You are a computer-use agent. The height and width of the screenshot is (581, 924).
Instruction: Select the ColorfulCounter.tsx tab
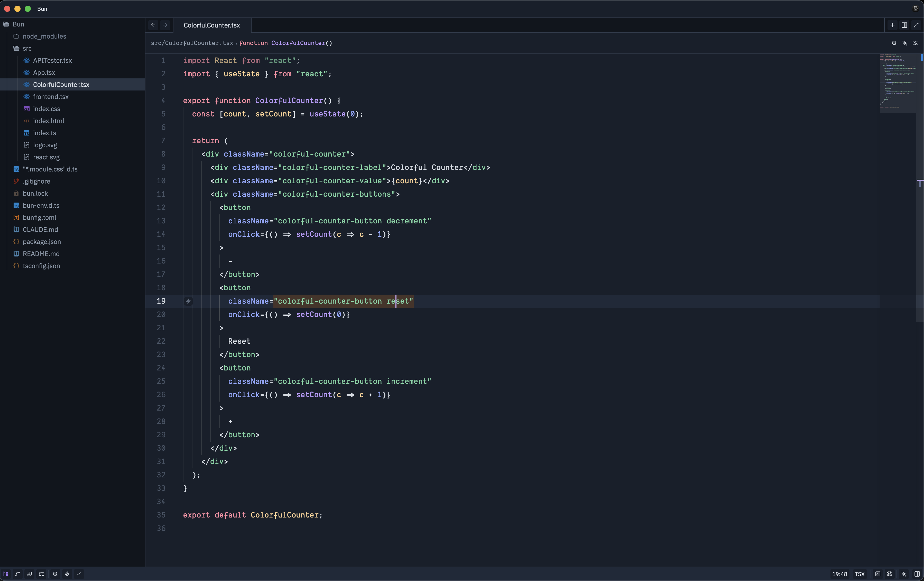[212, 25]
